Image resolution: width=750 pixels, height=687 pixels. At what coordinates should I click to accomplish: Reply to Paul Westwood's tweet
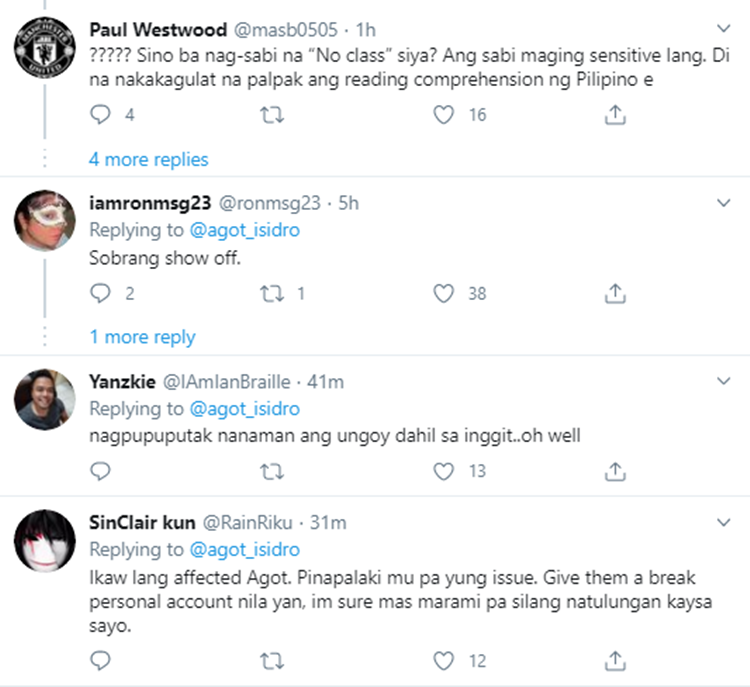point(100,116)
